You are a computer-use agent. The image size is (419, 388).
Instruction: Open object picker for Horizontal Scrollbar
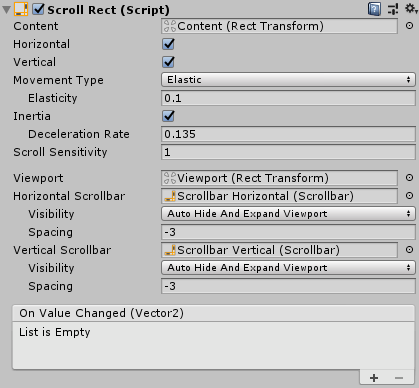pos(409,196)
